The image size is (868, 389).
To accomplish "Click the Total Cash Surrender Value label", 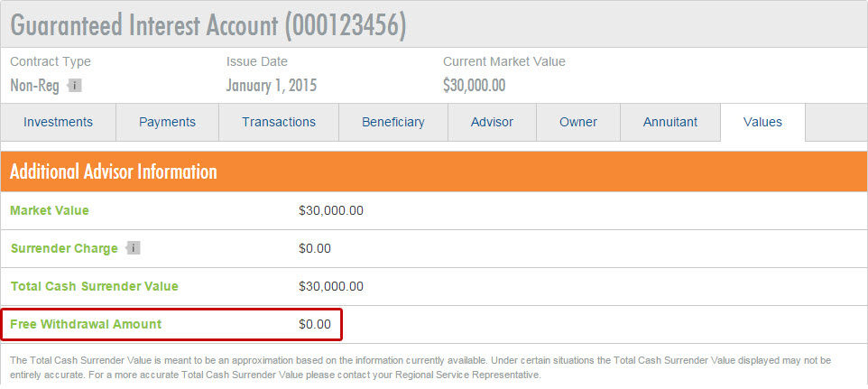I will 94,287.
